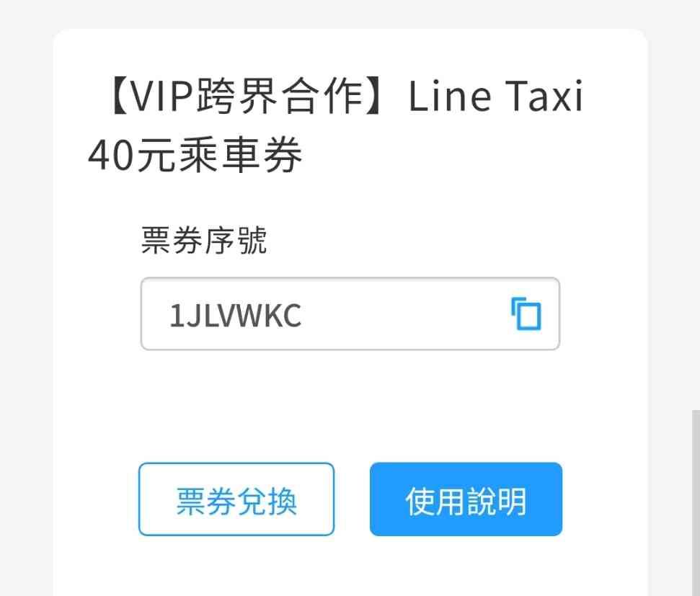The width and height of the screenshot is (700, 596).
Task: Focus the ticket serial number field
Action: pos(350,313)
